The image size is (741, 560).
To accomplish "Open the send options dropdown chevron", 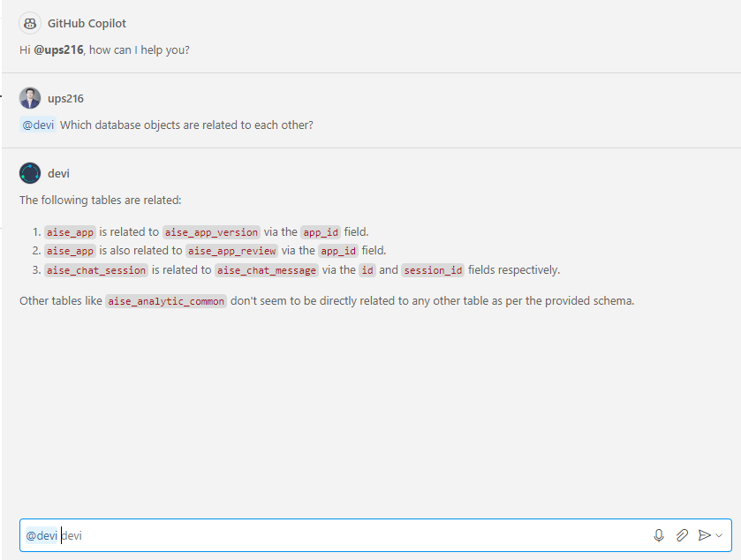I will (x=719, y=535).
